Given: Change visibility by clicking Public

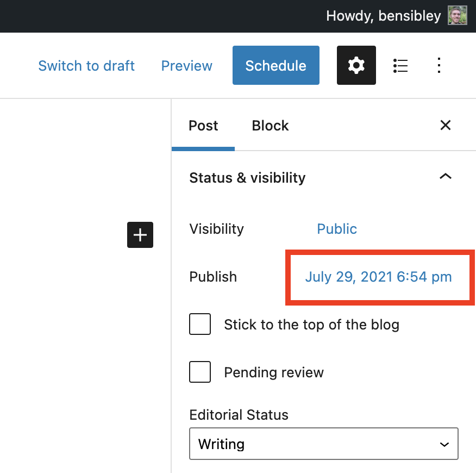Looking at the screenshot, I should click(x=337, y=229).
